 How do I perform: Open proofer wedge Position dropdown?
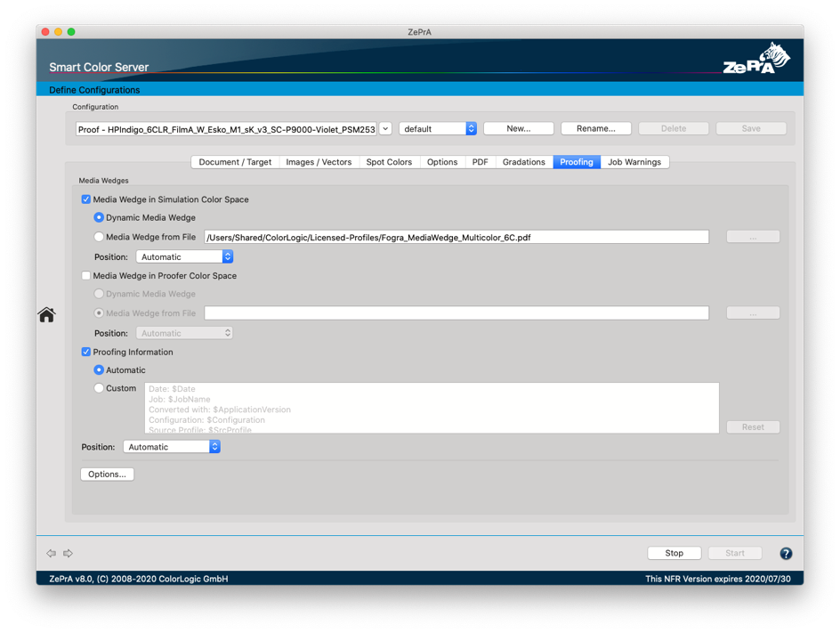(x=184, y=333)
